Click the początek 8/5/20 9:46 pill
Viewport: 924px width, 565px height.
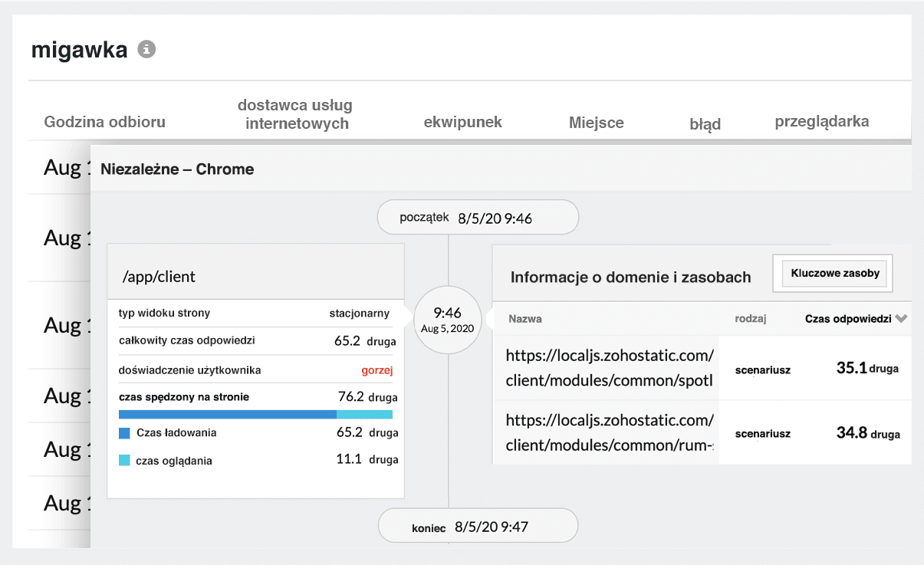[x=477, y=217]
